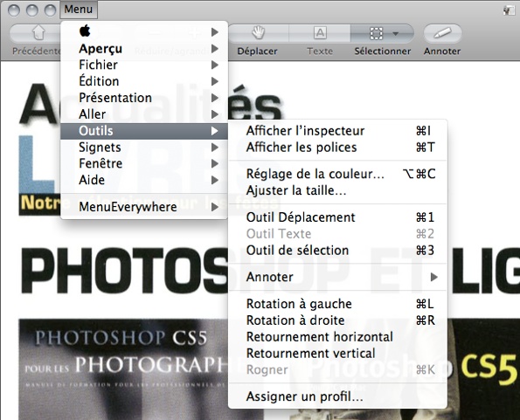The width and height of the screenshot is (520, 420).
Task: Choose the Sélectionner marquee tool icon
Action: 376,33
